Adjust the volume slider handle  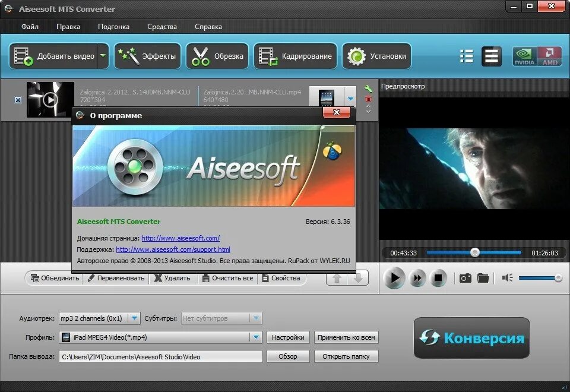pos(558,278)
